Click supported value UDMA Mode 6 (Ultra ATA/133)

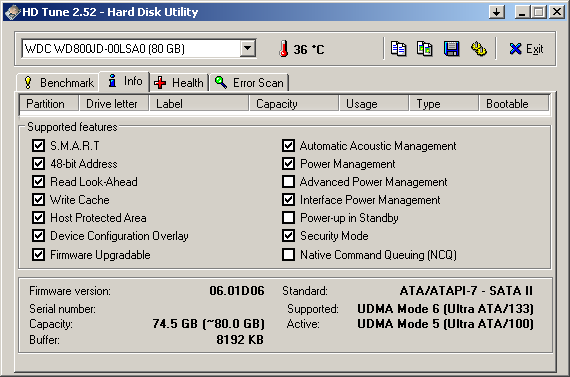coord(445,309)
